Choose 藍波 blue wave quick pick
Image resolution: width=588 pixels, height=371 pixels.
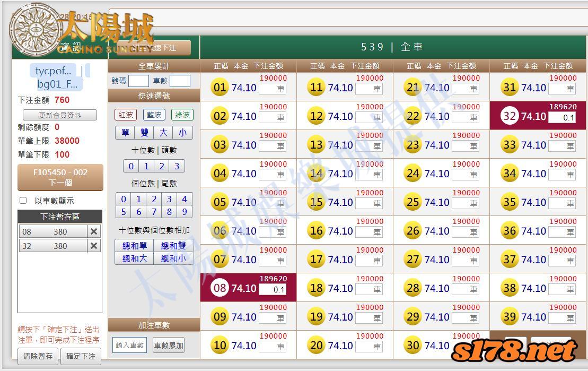[154, 115]
